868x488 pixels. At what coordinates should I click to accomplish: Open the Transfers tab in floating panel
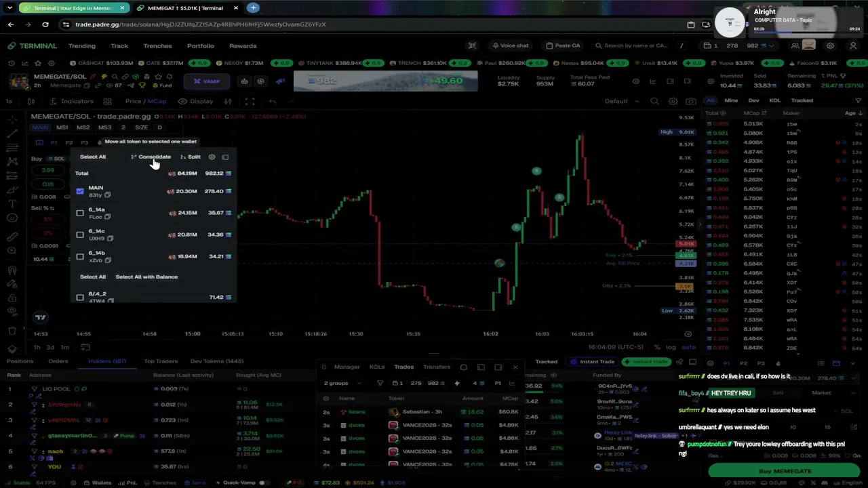click(x=437, y=367)
